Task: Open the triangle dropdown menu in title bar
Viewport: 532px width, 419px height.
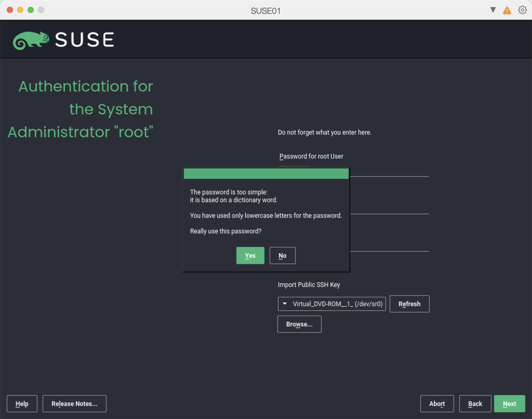Action: [493, 10]
